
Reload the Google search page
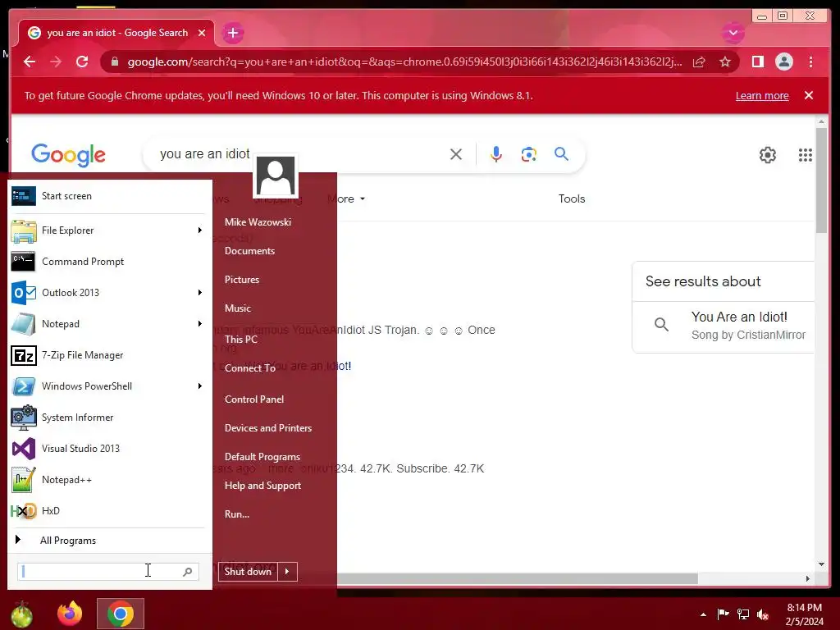click(x=82, y=62)
